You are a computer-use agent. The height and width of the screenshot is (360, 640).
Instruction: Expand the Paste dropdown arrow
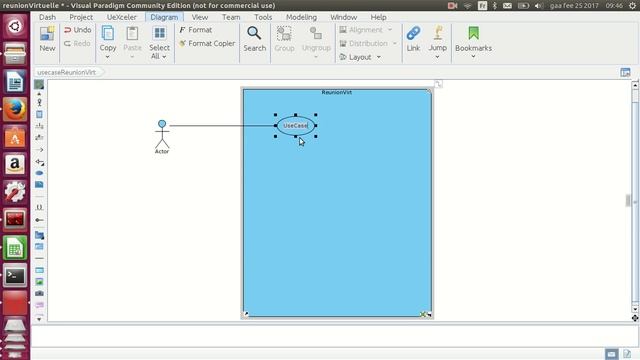pyautogui.click(x=132, y=57)
